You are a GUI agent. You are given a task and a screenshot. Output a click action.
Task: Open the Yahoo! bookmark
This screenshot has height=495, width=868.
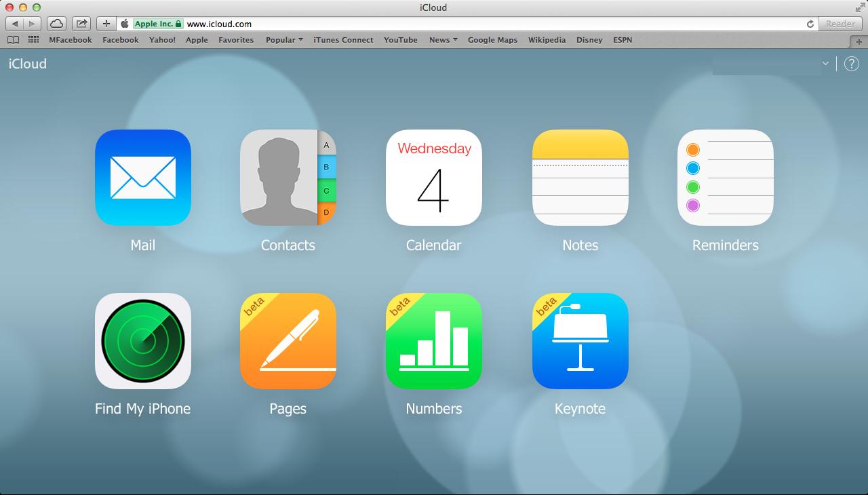[162, 40]
